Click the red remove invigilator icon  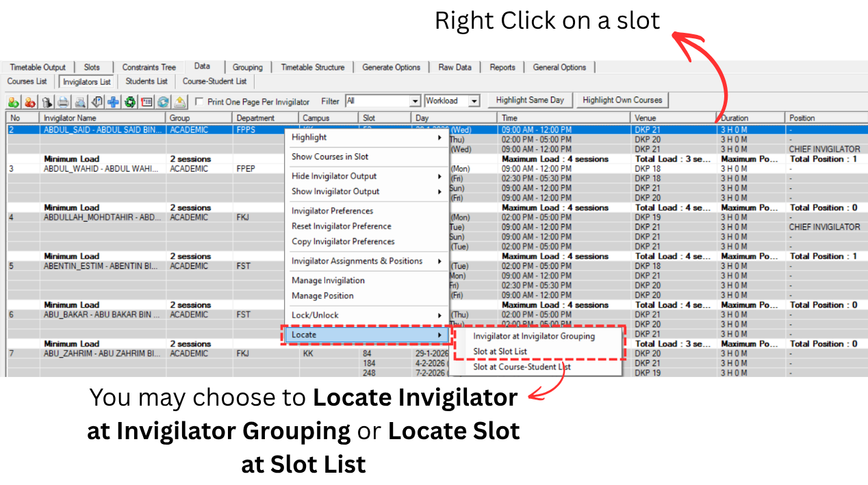30,102
